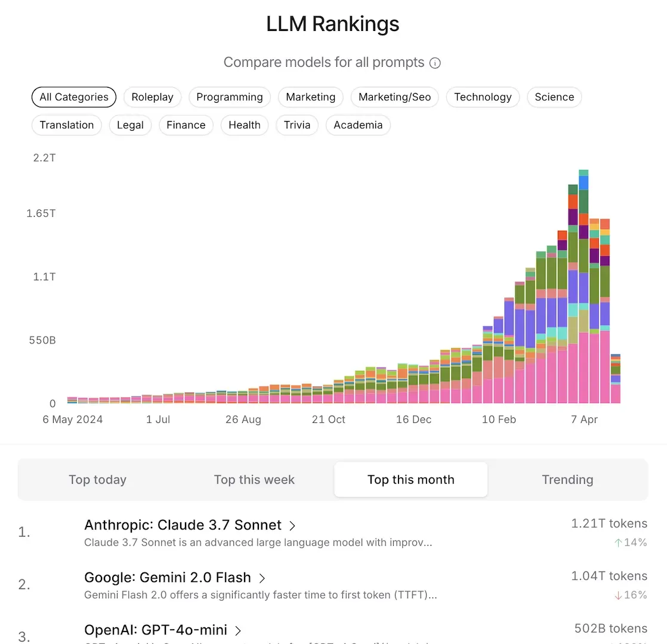
Task: Filter rankings by Technology
Action: [483, 97]
